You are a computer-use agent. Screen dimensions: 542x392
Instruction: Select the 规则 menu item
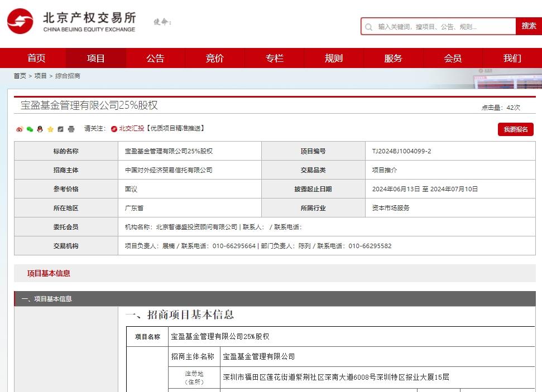[333, 58]
